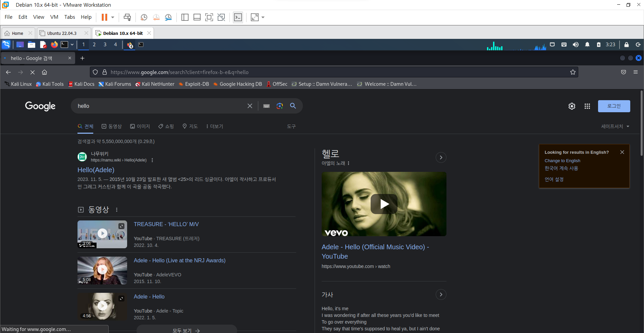Open the Kali applications menu dragon icon
Screen dimensions: 644x333
(x=6, y=45)
